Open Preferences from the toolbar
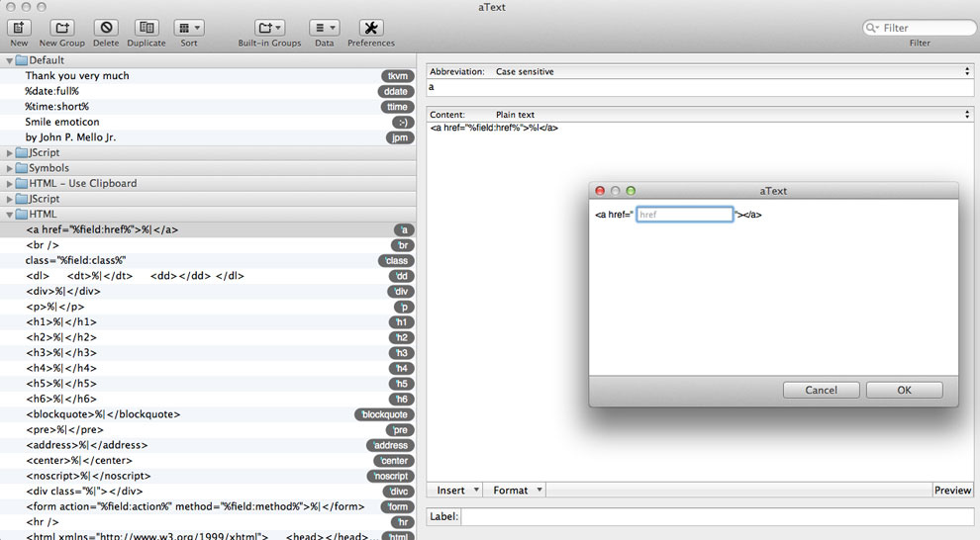This screenshot has height=540, width=980. pyautogui.click(x=370, y=28)
